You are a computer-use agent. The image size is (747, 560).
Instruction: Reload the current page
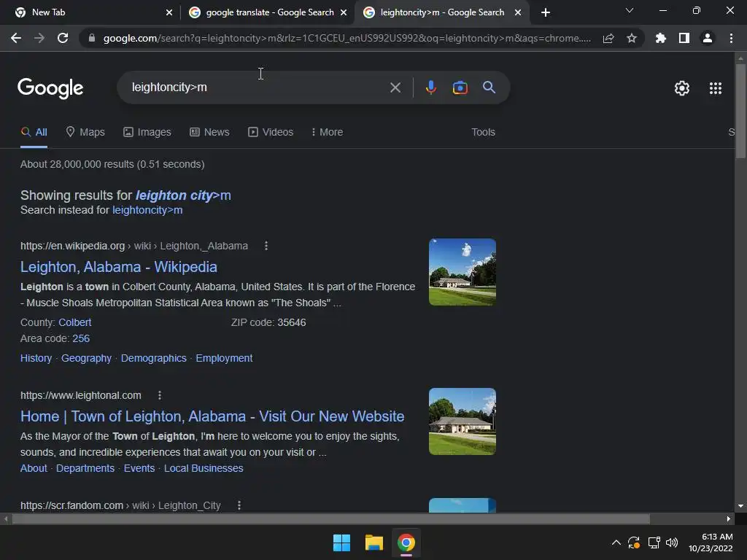63,38
